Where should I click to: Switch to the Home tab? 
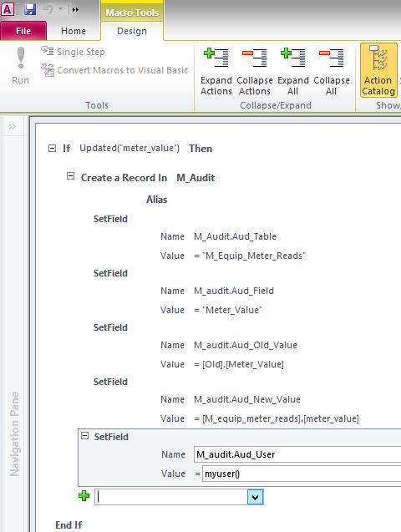(74, 31)
